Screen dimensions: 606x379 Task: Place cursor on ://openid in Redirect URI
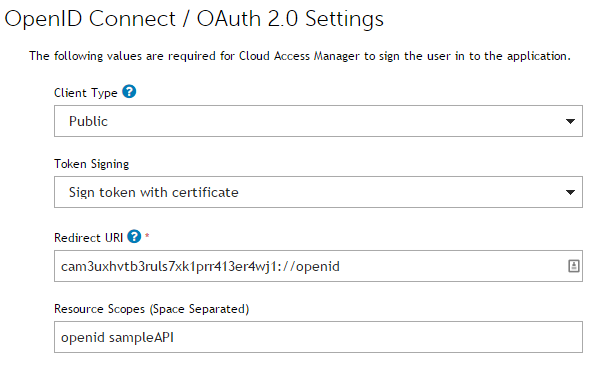(312, 267)
